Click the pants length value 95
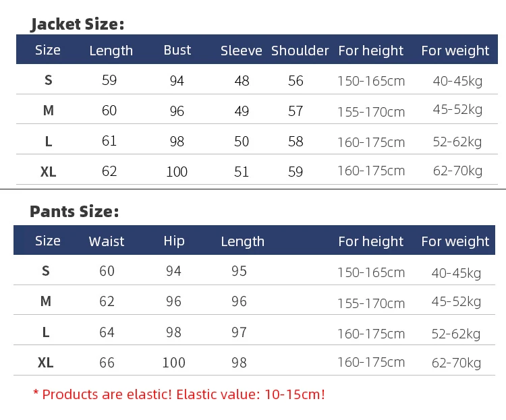Screen dimensions: 506x420 pyautogui.click(x=239, y=271)
